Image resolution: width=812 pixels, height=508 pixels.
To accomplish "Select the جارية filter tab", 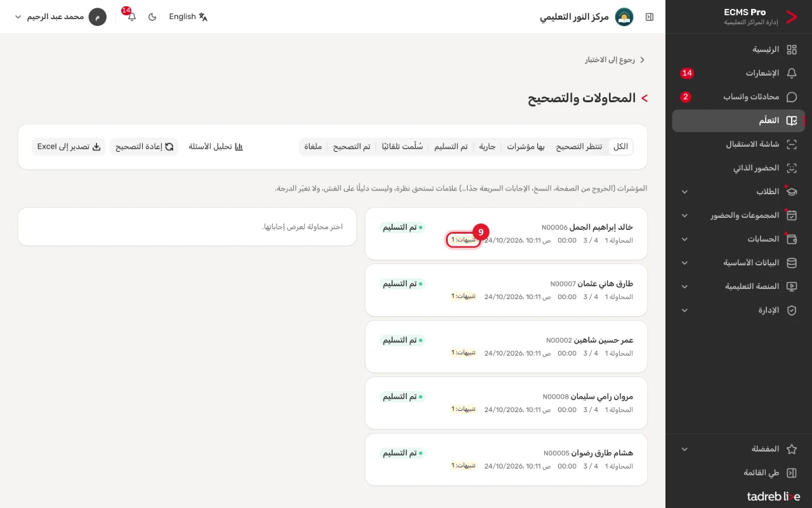I will pyautogui.click(x=487, y=147).
